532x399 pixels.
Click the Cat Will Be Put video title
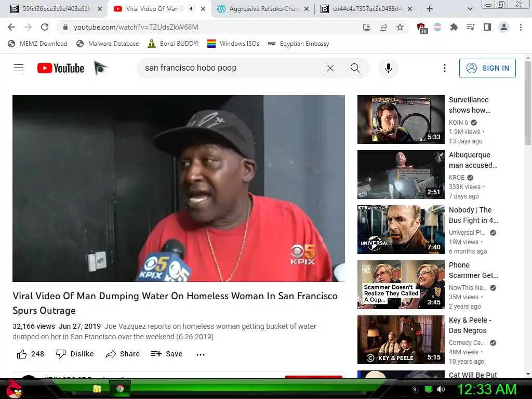click(473, 375)
